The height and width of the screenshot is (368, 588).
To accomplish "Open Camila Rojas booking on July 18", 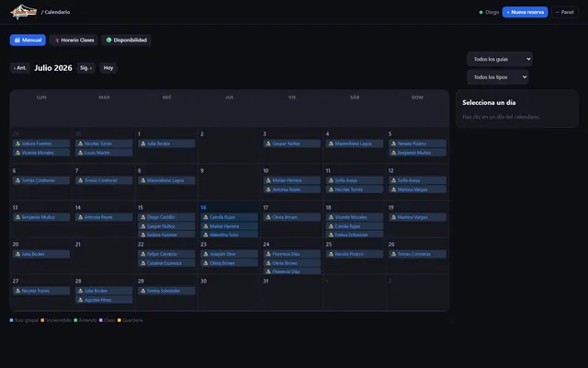I will pyautogui.click(x=355, y=226).
